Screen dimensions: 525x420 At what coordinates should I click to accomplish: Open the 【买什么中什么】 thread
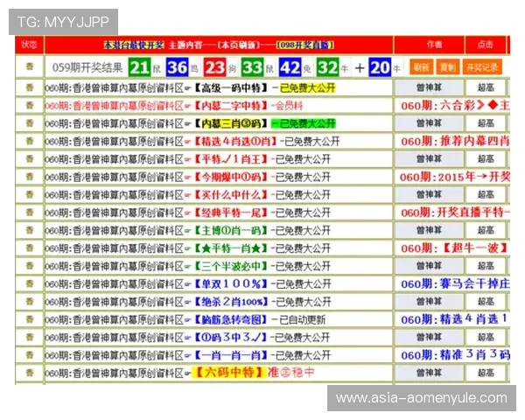click(188, 194)
